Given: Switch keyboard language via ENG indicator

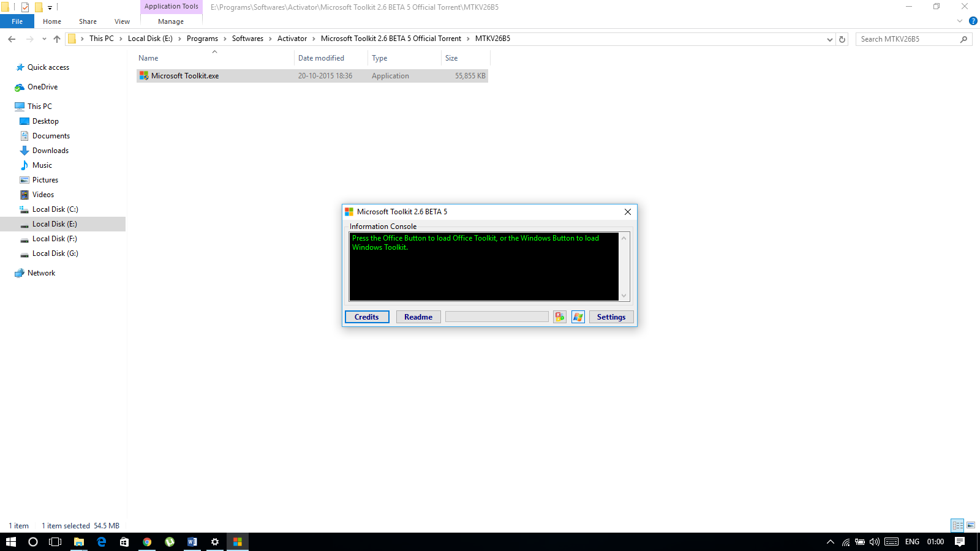Looking at the screenshot, I should pos(912,541).
